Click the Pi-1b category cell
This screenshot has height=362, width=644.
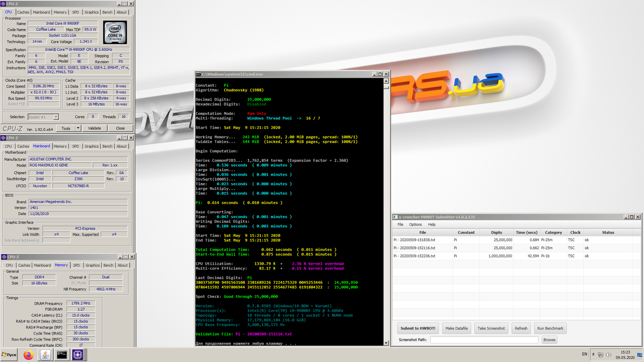pos(553,256)
